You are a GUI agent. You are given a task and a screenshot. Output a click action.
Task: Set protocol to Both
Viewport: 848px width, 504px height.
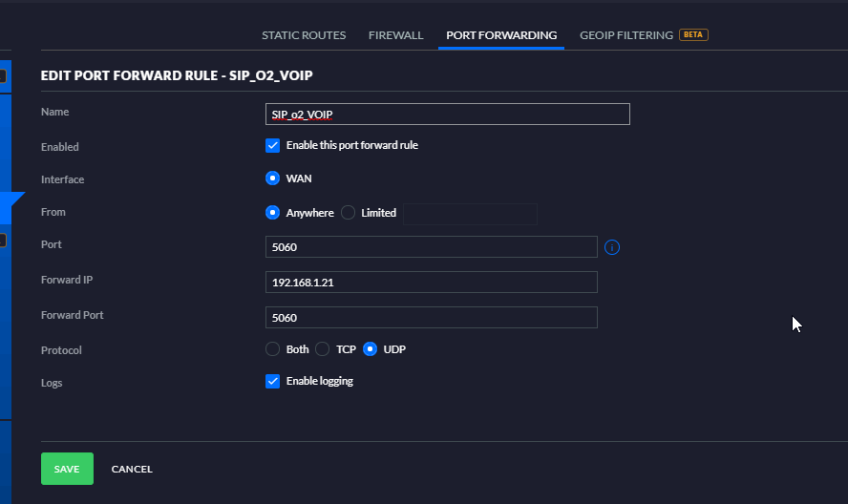[x=272, y=349]
